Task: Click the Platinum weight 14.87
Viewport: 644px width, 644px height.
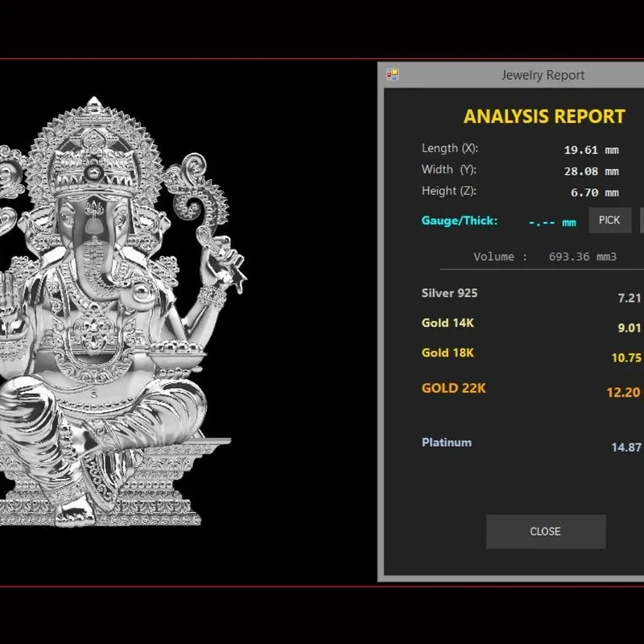Action: click(x=626, y=448)
